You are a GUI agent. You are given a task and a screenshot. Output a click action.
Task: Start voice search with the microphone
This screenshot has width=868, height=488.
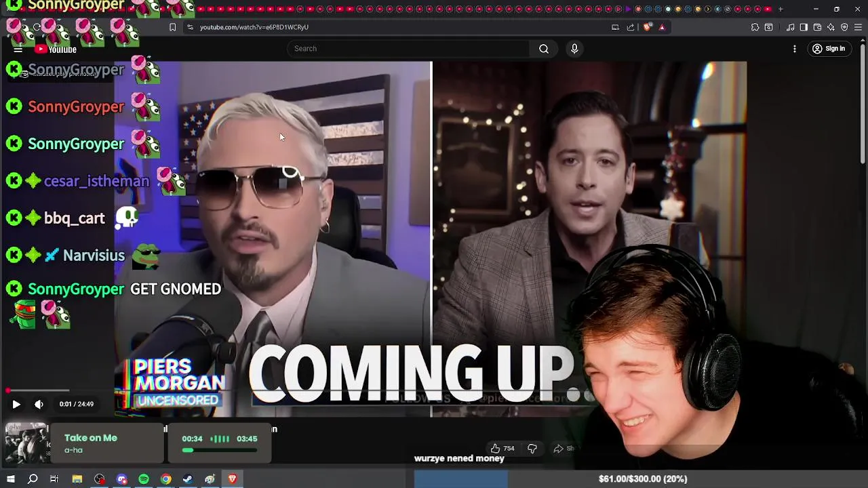click(574, 49)
